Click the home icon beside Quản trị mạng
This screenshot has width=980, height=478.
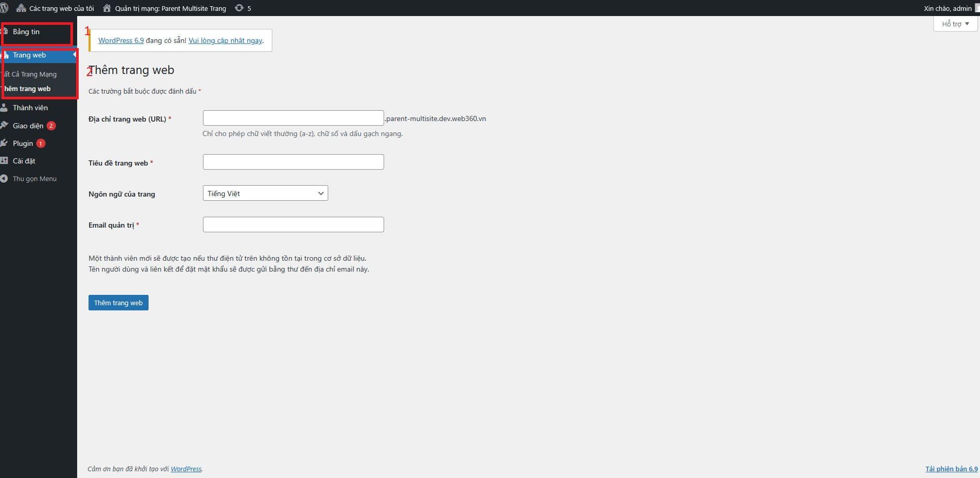click(107, 8)
